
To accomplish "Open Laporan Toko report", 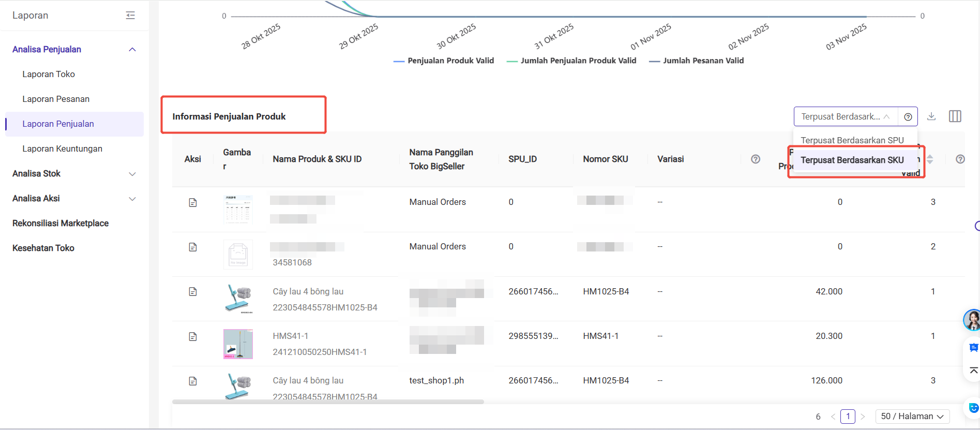I will (49, 74).
